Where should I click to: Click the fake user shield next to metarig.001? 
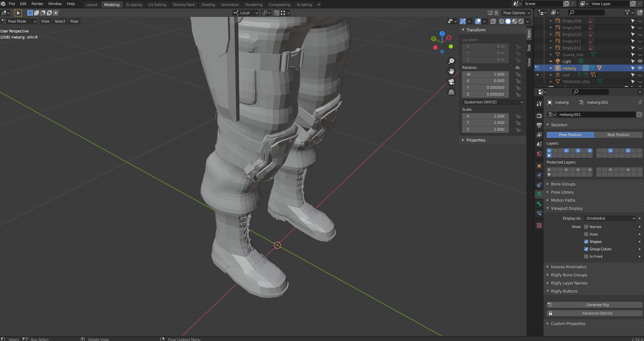pos(639,115)
